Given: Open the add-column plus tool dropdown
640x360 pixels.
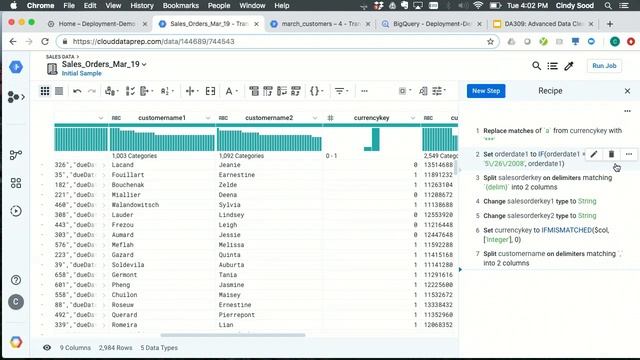Looking at the screenshot, I should point(191,91).
